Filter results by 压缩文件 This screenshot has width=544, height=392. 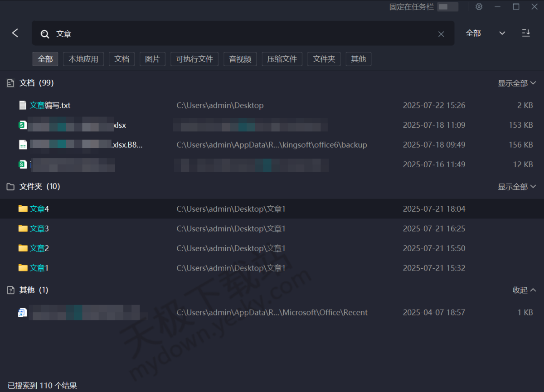pos(282,59)
